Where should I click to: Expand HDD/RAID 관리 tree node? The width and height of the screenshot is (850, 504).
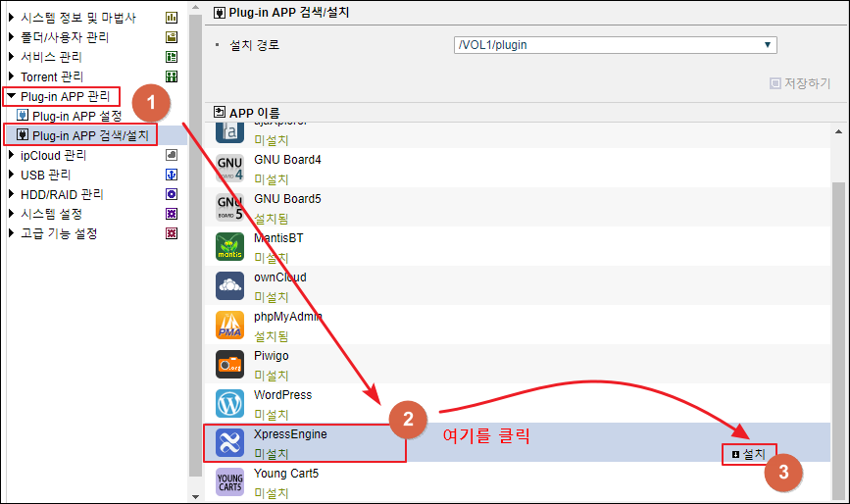11,194
